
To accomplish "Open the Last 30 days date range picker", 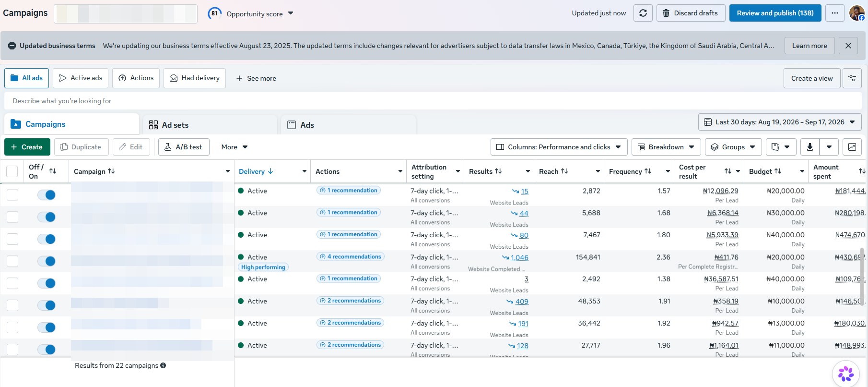I will pos(780,122).
